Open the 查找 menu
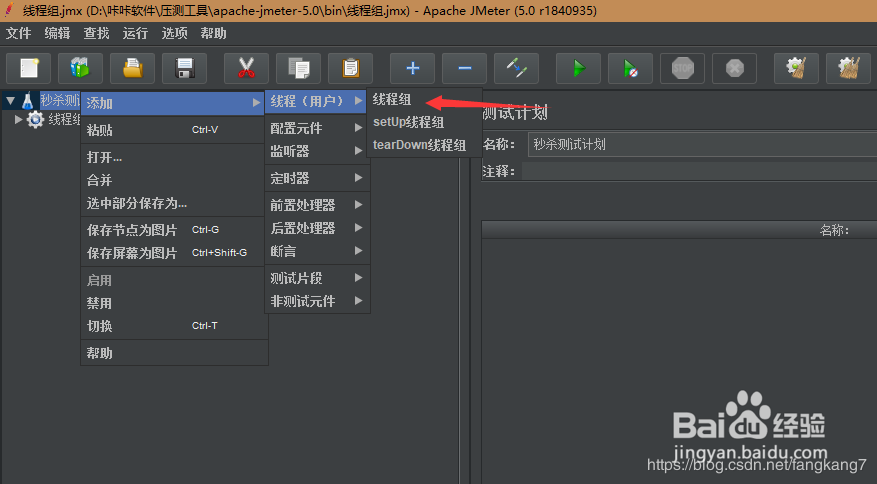This screenshot has width=877, height=484. click(x=96, y=34)
